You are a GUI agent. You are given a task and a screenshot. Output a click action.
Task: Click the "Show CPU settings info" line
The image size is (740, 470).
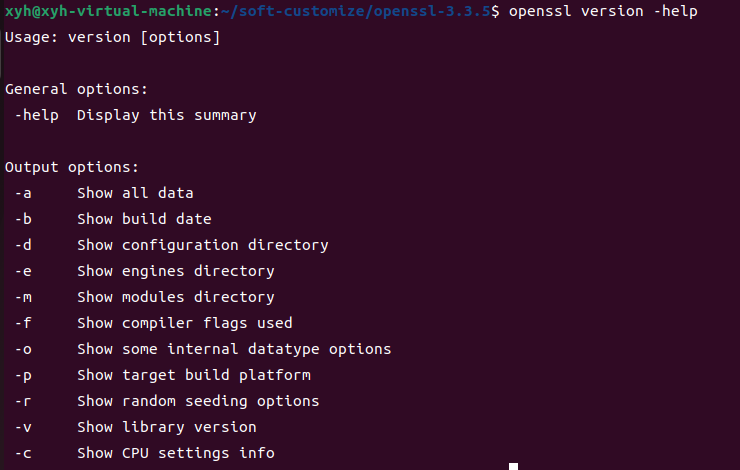175,453
